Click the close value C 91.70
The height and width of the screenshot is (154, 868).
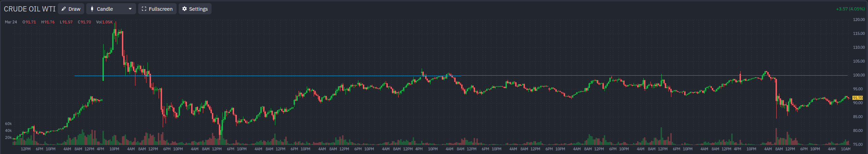(84, 22)
